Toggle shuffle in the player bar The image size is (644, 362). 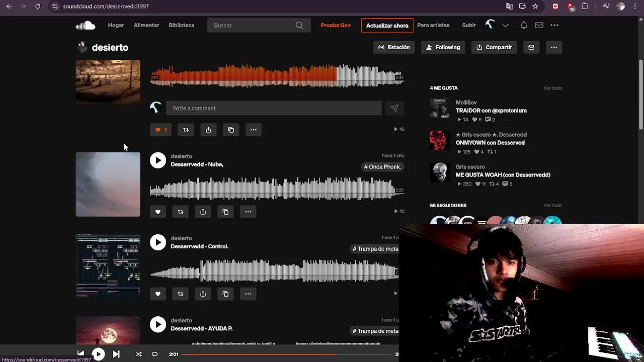pos(138,354)
